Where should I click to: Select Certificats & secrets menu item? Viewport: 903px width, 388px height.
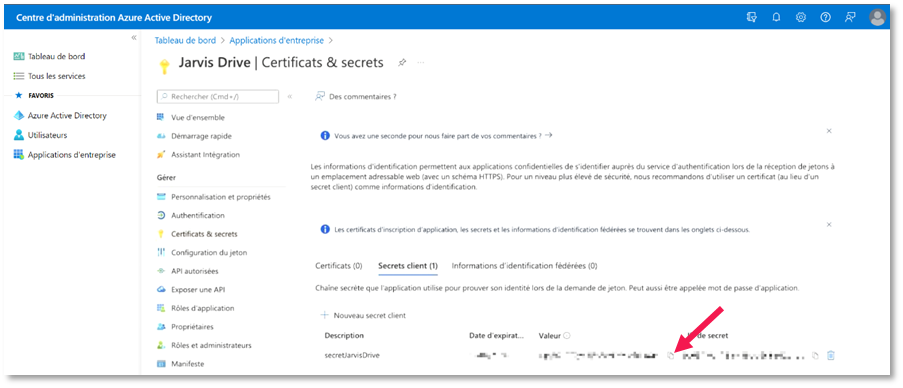pos(204,234)
